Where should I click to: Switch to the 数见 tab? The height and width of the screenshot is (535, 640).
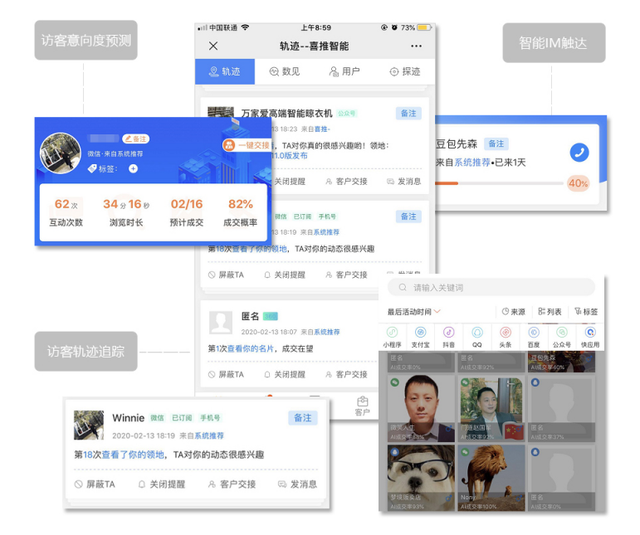285,71
